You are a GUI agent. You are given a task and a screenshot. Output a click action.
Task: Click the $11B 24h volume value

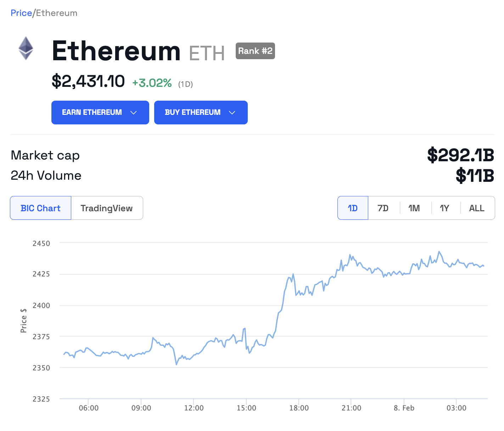click(x=475, y=175)
